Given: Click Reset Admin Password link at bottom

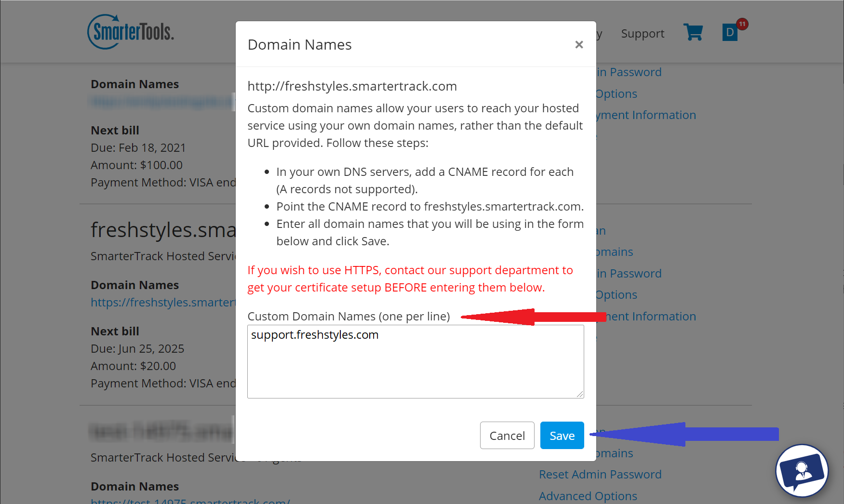Looking at the screenshot, I should tap(600, 475).
